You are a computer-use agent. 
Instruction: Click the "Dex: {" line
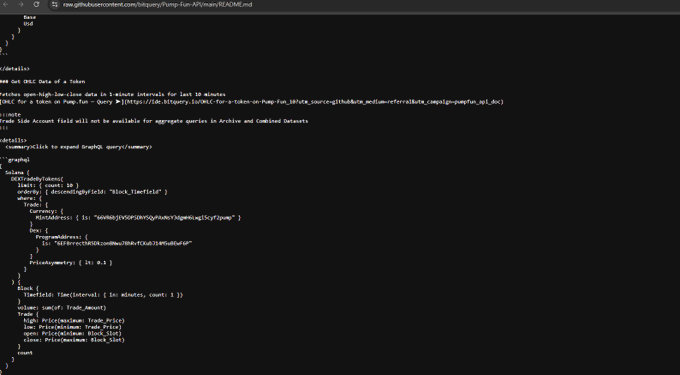39,230
